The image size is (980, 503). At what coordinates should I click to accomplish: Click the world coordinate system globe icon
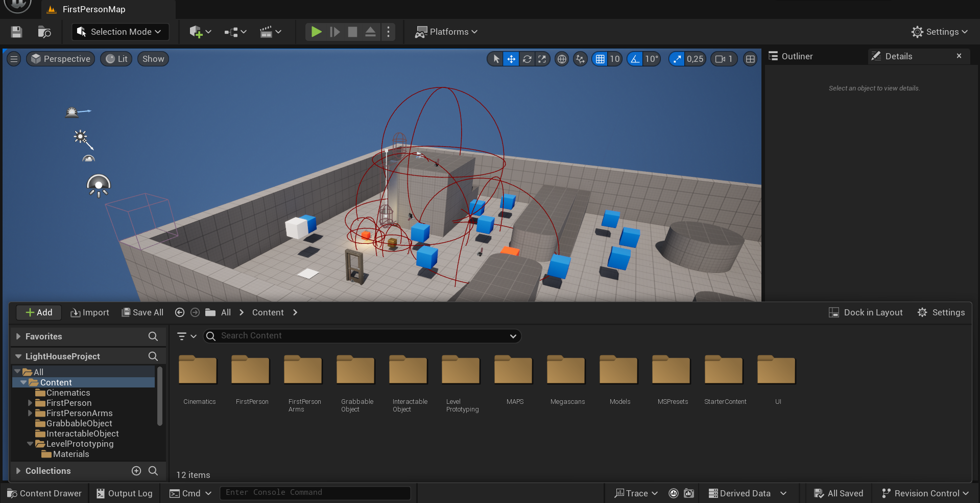coord(562,59)
